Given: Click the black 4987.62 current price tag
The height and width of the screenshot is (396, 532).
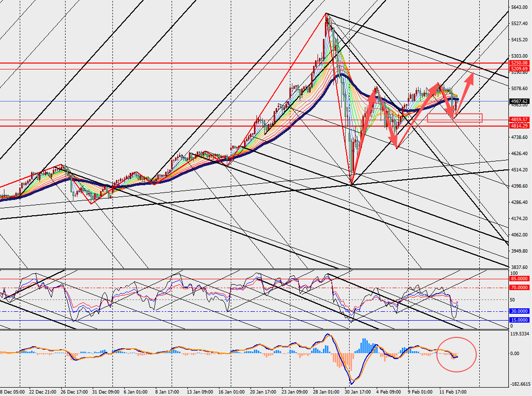Looking at the screenshot, I should (x=520, y=101).
